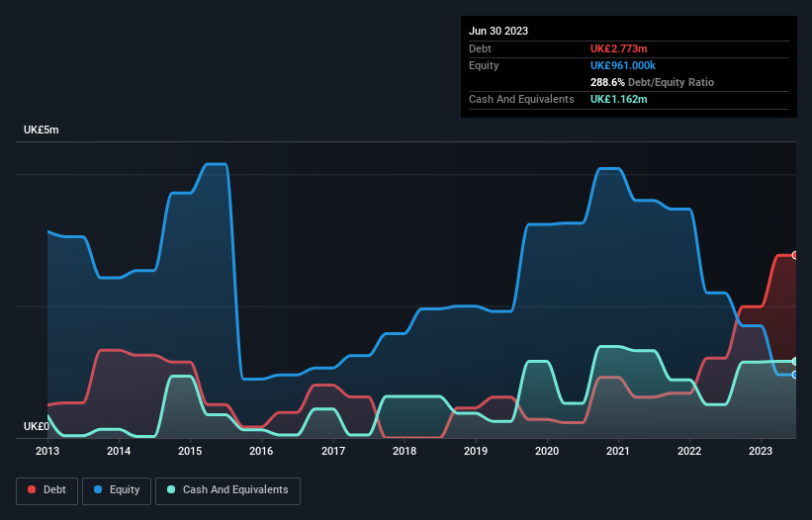The image size is (812, 520).
Task: Click the 2021 x-axis label
Action: click(618, 451)
